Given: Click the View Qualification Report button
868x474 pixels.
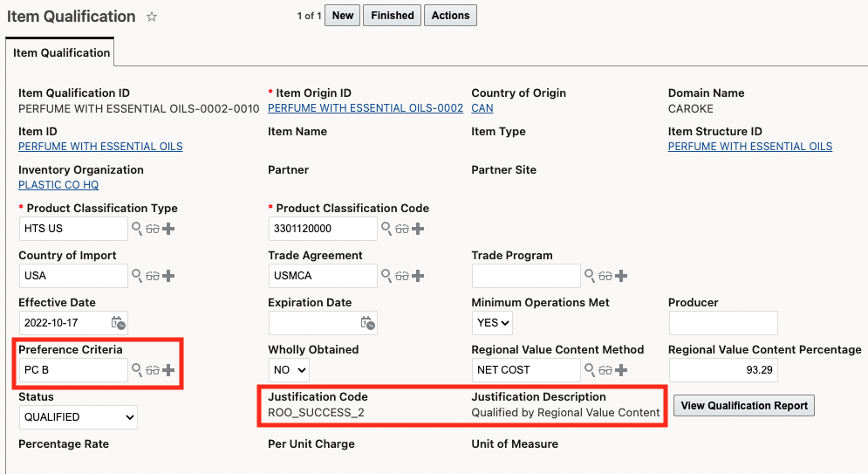Looking at the screenshot, I should (x=744, y=406).
